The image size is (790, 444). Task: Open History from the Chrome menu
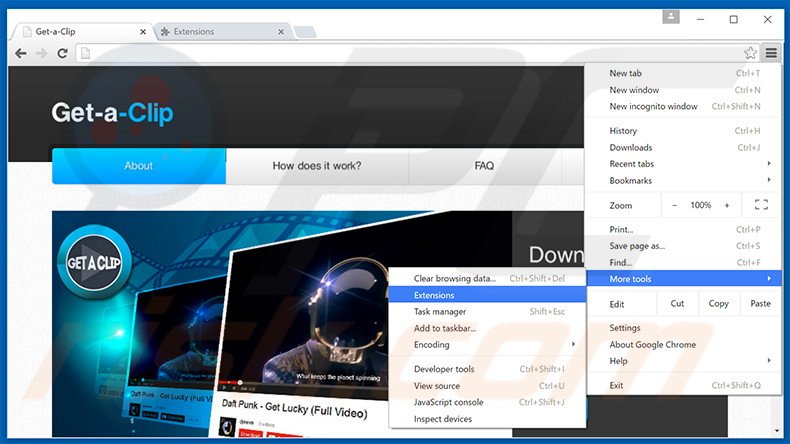point(684,131)
